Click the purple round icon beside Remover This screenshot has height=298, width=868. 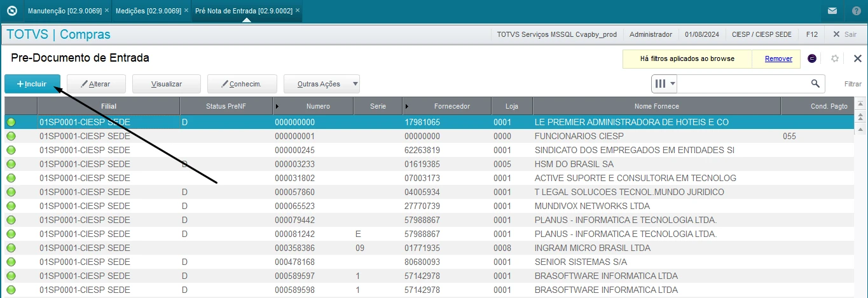[x=812, y=58]
